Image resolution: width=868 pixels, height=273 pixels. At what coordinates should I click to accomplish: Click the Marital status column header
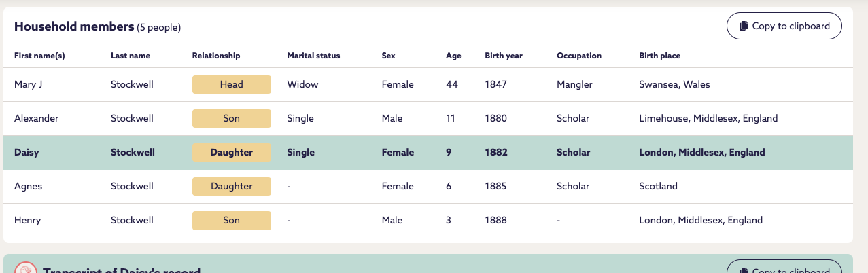[313, 56]
